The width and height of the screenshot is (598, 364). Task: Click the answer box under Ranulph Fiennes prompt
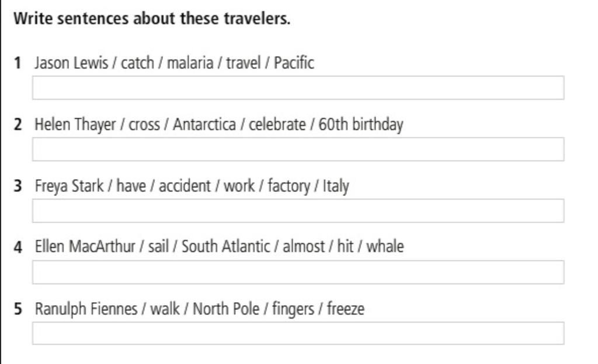[x=298, y=333]
